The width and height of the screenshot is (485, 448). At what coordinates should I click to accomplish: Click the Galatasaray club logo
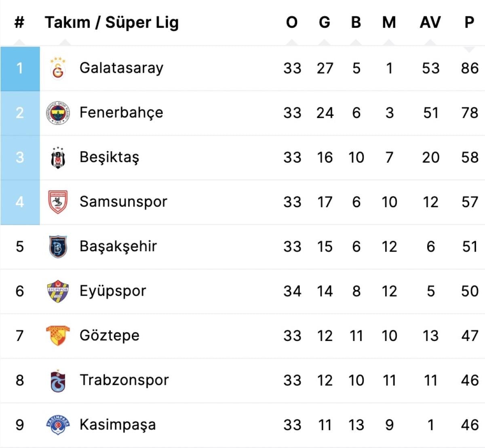click(58, 68)
